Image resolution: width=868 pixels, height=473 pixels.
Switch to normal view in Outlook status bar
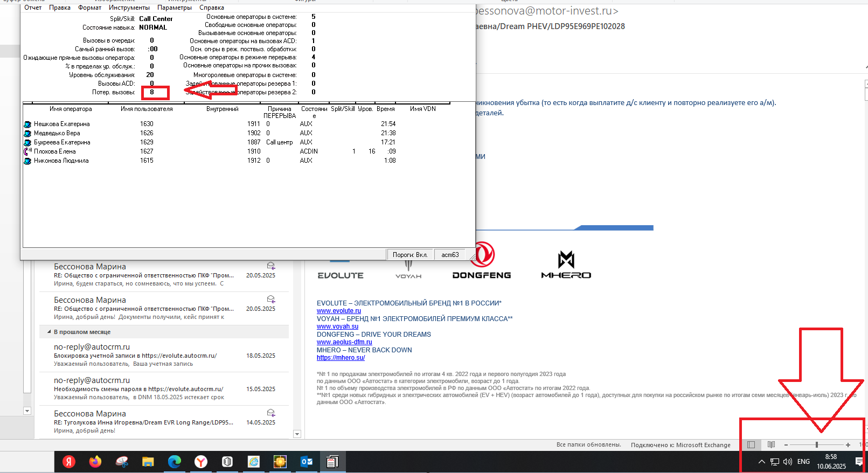pos(751,444)
